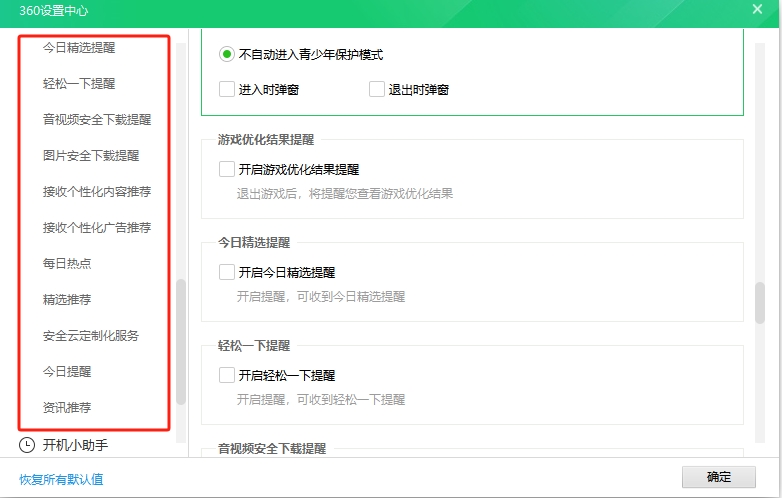This screenshot has height=498, width=782.
Task: Click description 开启提醒，可收到今日精选提醒
Action: pyautogui.click(x=321, y=297)
